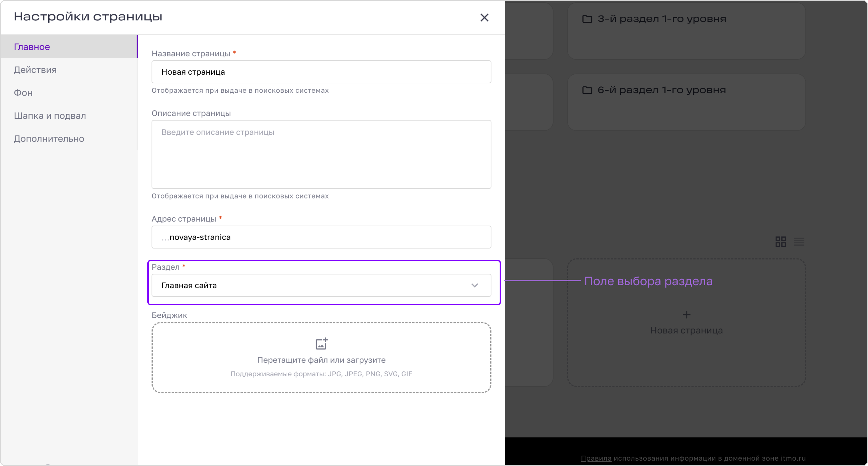Expand Раздел list via chevron arrow
This screenshot has height=466, width=868.
(475, 286)
